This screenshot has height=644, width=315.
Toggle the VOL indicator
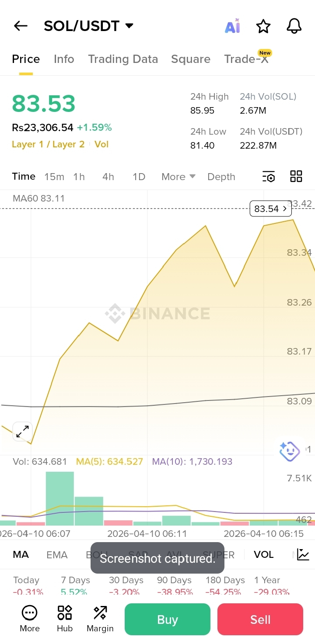[263, 555]
